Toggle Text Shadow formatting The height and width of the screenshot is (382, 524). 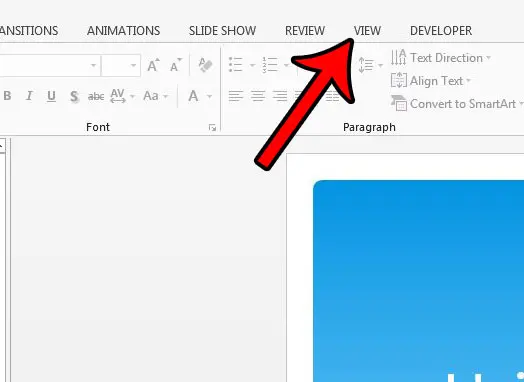click(x=74, y=97)
